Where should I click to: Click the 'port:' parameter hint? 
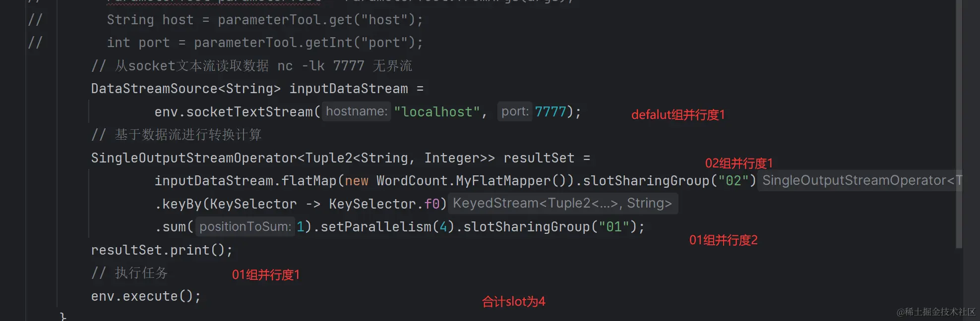tap(515, 111)
